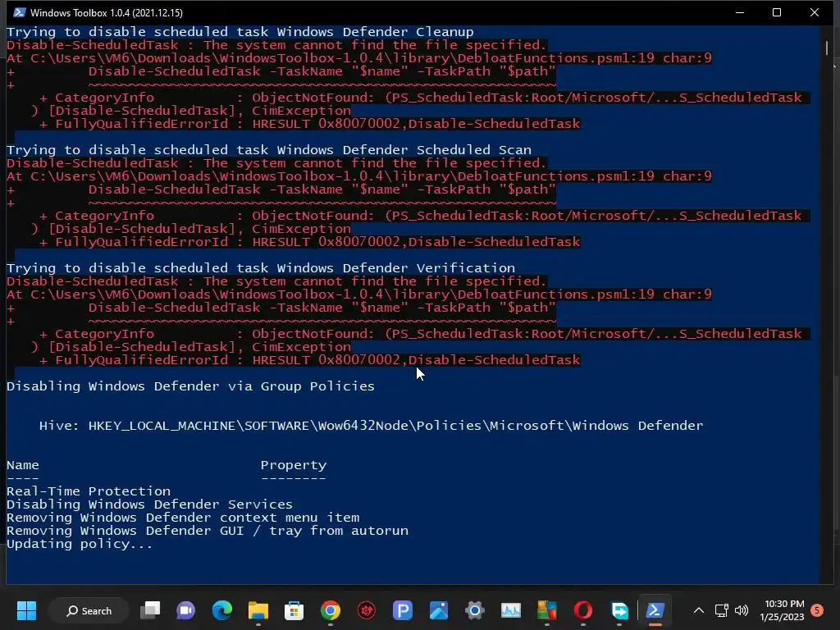Click the 'Updating policy...' line

[80, 544]
